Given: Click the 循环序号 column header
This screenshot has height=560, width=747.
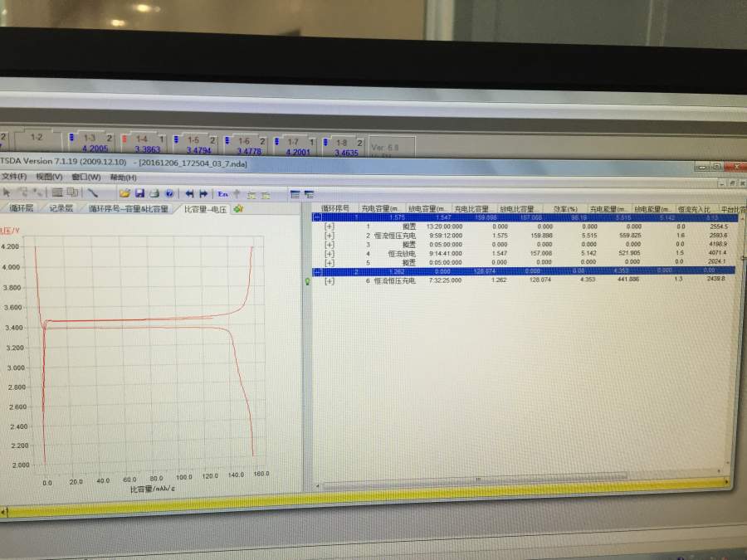Looking at the screenshot, I should [335, 208].
